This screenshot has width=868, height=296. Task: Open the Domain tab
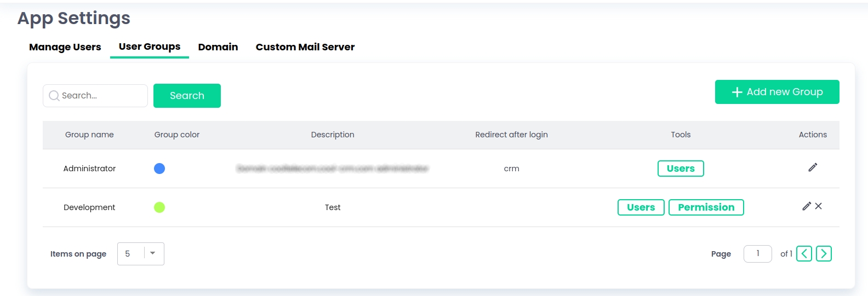(218, 47)
